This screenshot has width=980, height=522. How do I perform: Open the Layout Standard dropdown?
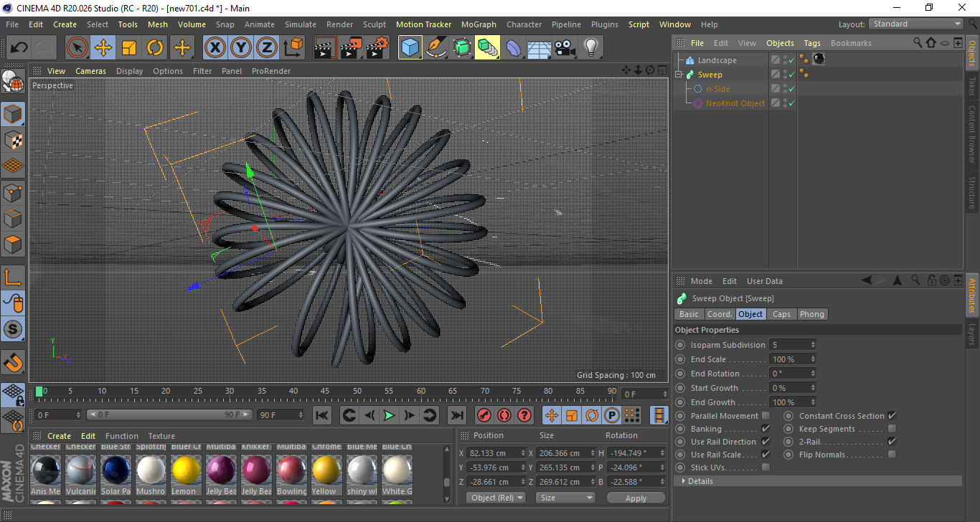point(916,24)
